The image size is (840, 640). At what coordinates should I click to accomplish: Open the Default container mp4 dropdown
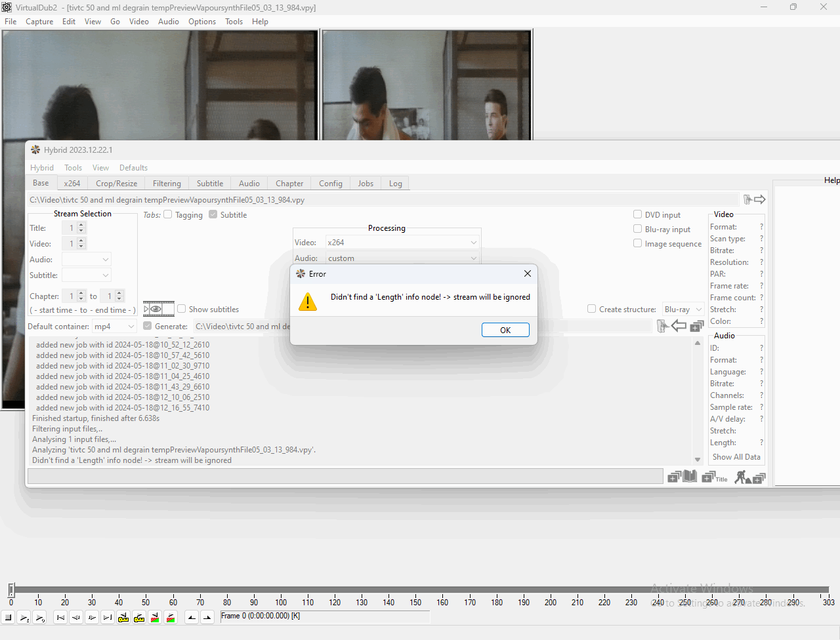(x=114, y=327)
